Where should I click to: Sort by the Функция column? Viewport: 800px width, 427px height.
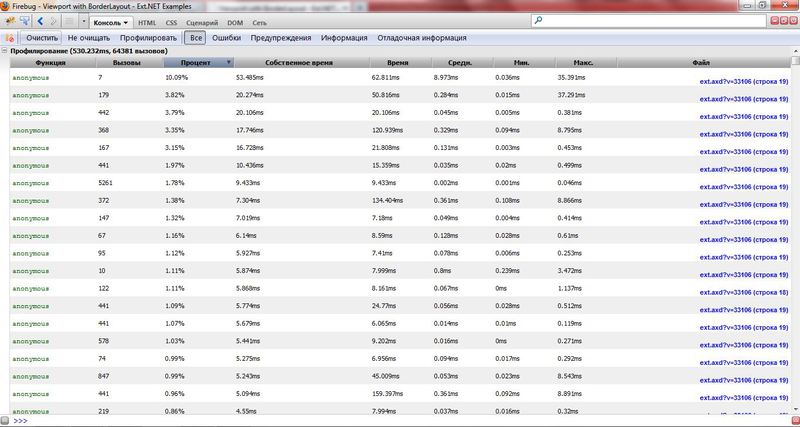pos(53,63)
